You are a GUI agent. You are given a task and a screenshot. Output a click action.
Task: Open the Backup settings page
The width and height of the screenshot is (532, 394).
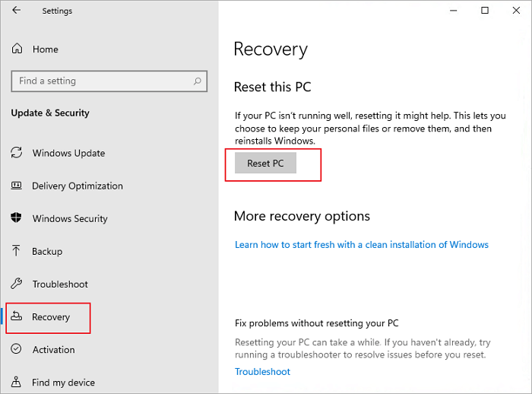(47, 251)
